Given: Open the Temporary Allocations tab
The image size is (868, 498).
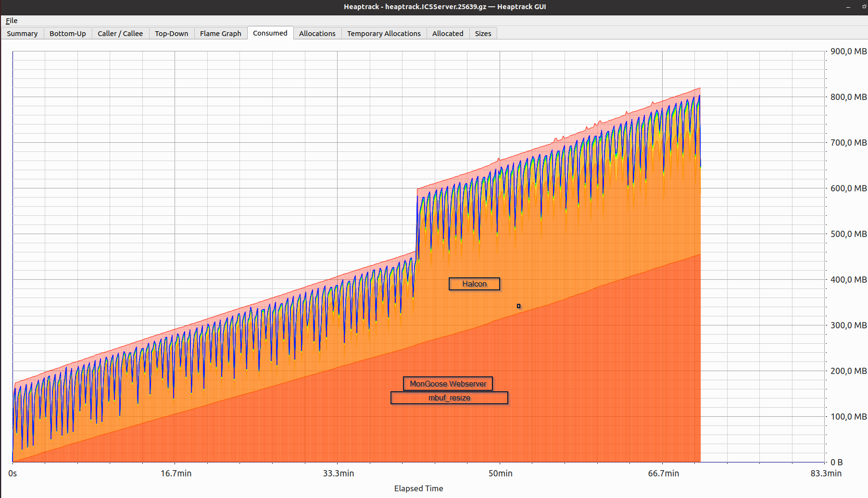Looking at the screenshot, I should pos(383,33).
